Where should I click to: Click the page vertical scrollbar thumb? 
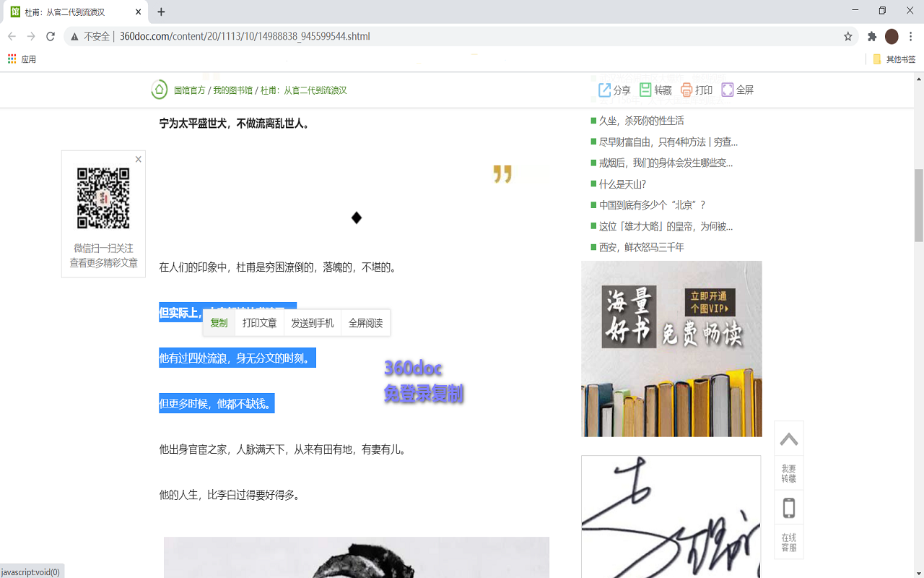918,205
